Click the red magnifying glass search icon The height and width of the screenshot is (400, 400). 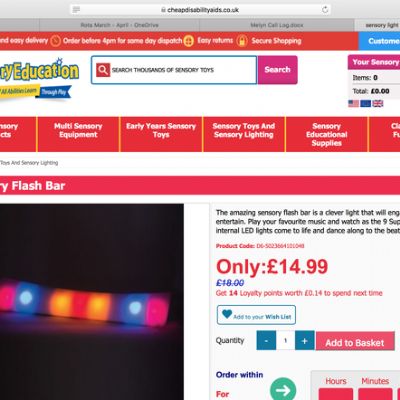(103, 70)
